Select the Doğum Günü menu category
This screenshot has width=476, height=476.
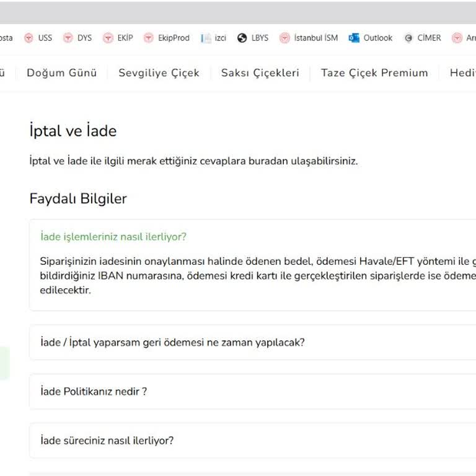point(61,73)
